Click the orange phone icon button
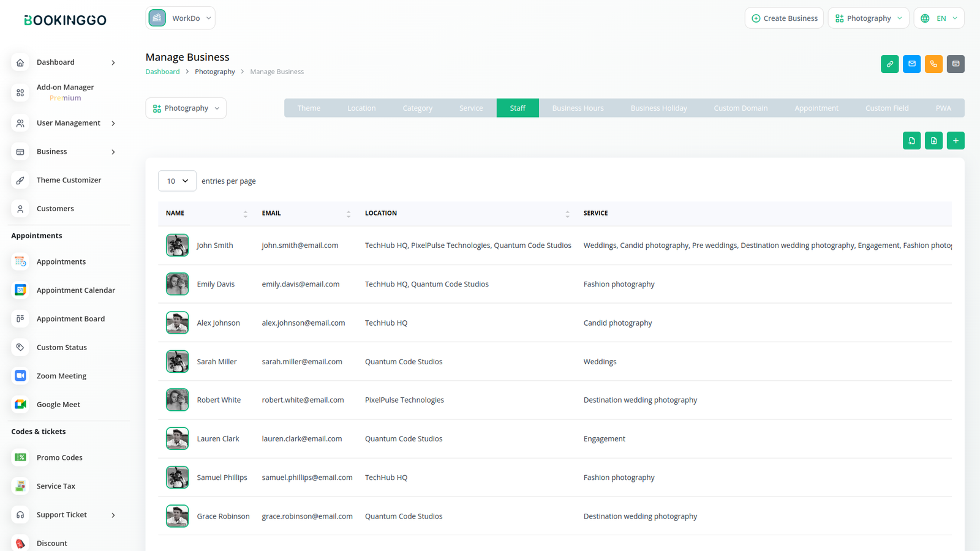Image resolution: width=980 pixels, height=551 pixels. point(933,64)
